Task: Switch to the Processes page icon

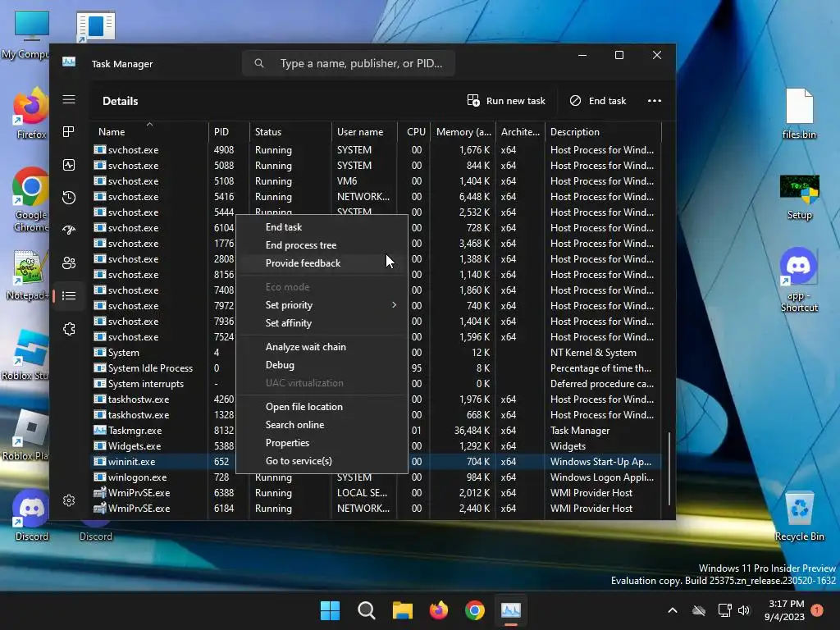Action: click(x=69, y=132)
